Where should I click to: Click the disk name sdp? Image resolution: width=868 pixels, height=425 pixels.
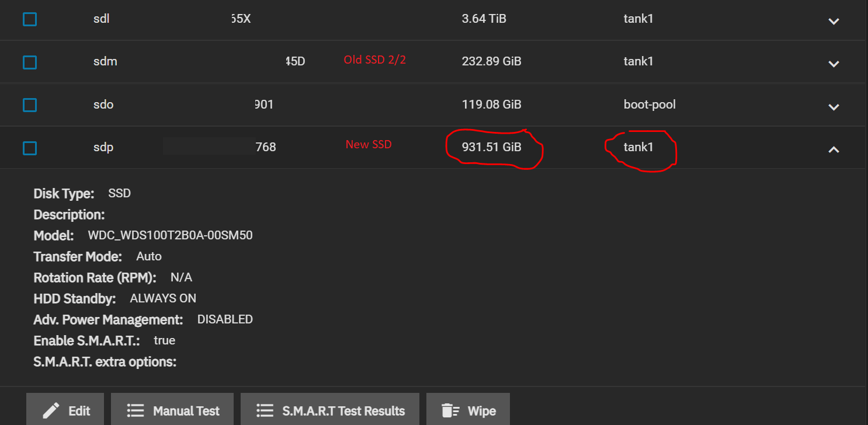pyautogui.click(x=103, y=148)
